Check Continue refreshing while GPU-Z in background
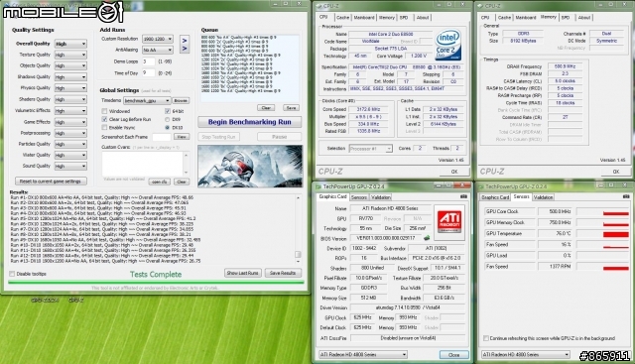This screenshot has height=364, width=635. tap(485, 338)
